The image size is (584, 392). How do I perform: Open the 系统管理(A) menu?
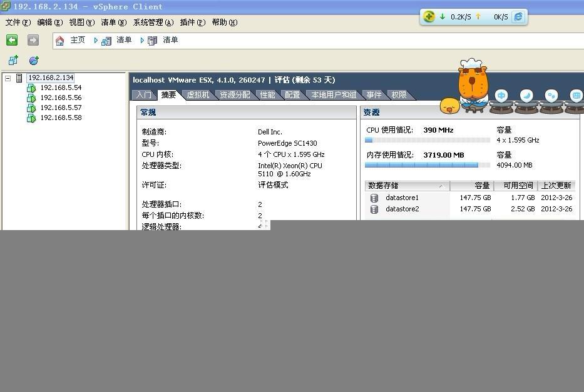pos(153,23)
